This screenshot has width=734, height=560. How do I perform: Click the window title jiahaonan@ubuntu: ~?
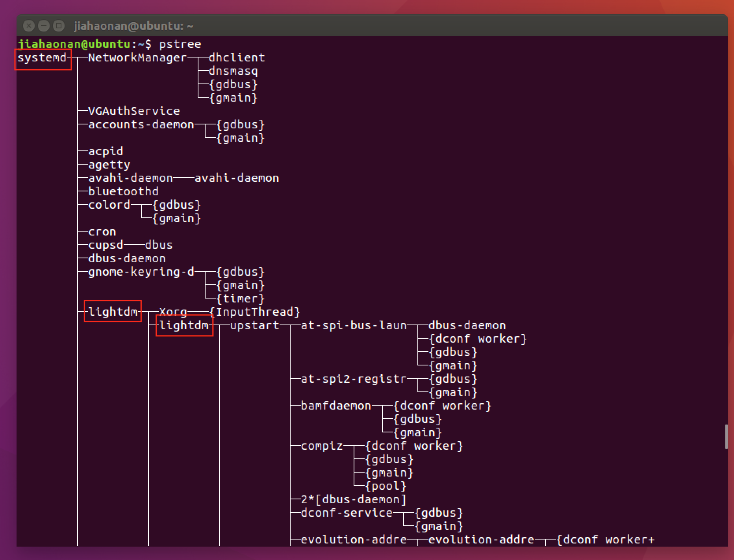click(x=133, y=26)
